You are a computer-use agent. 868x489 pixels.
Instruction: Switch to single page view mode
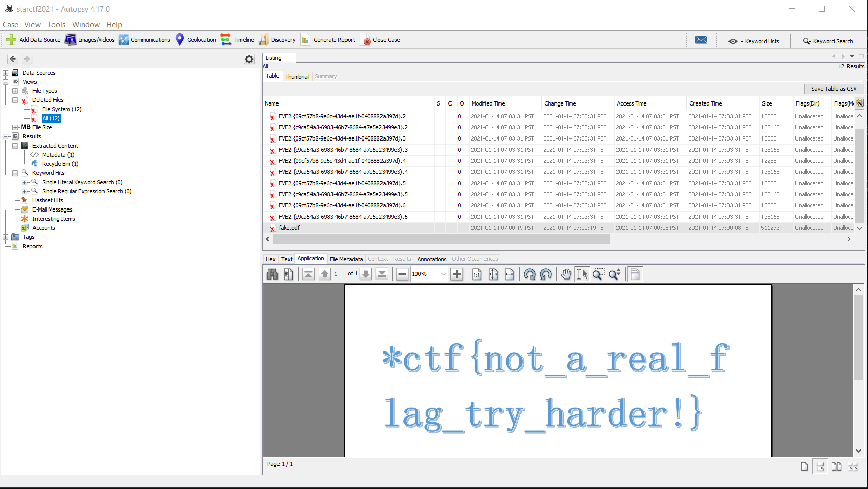(804, 466)
